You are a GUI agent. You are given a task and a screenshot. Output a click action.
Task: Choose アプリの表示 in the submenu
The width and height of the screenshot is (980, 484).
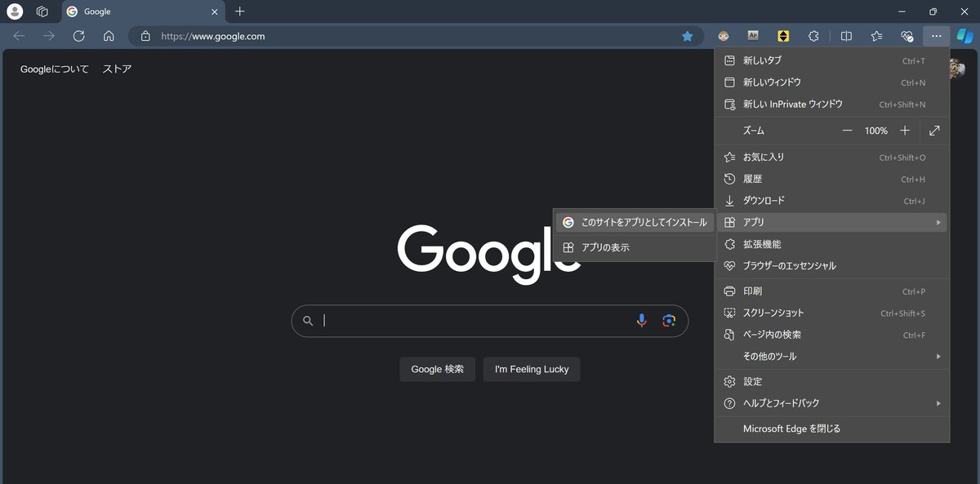pyautogui.click(x=635, y=247)
